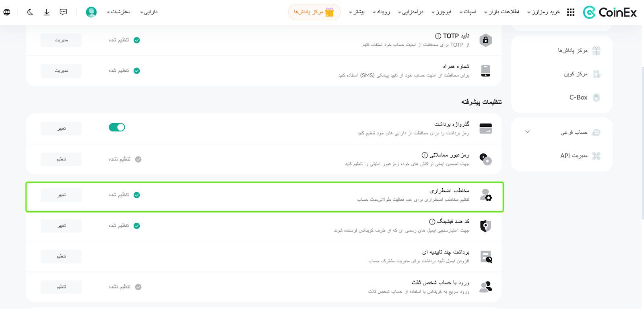Open the فیوچرز navigation menu

coord(441,12)
